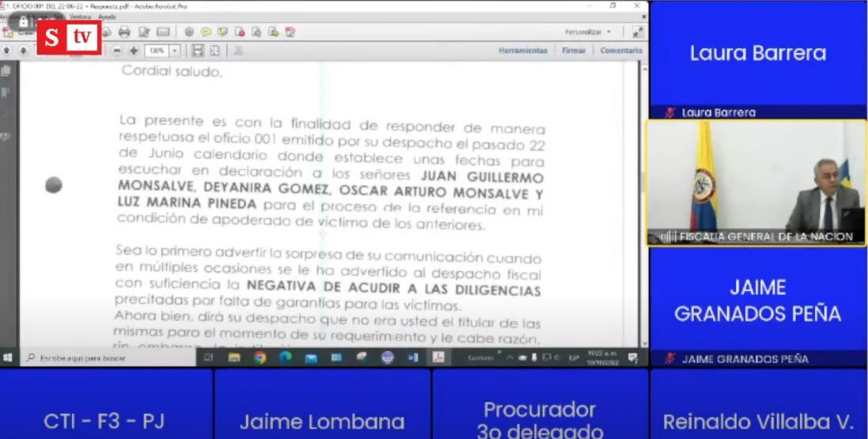
Task: Open the Mail app from taskbar
Action: click(x=310, y=358)
